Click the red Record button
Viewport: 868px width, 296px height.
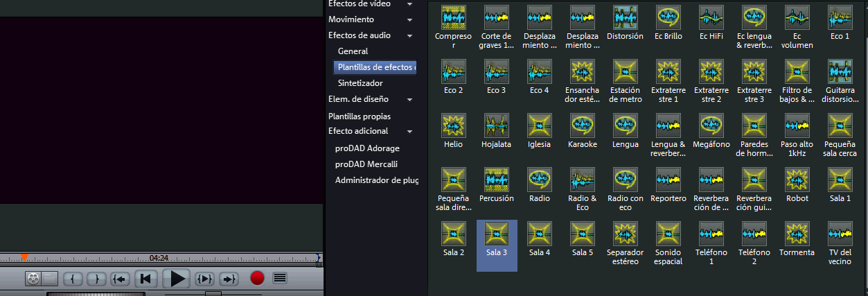click(x=257, y=279)
